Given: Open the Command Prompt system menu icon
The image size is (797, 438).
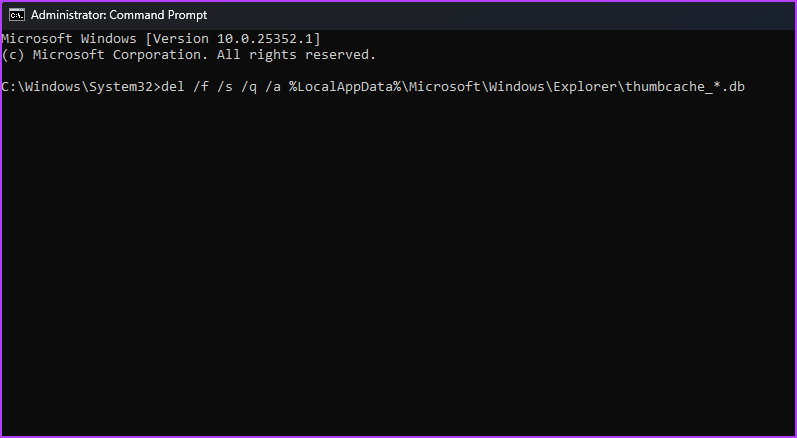Looking at the screenshot, I should (17, 15).
